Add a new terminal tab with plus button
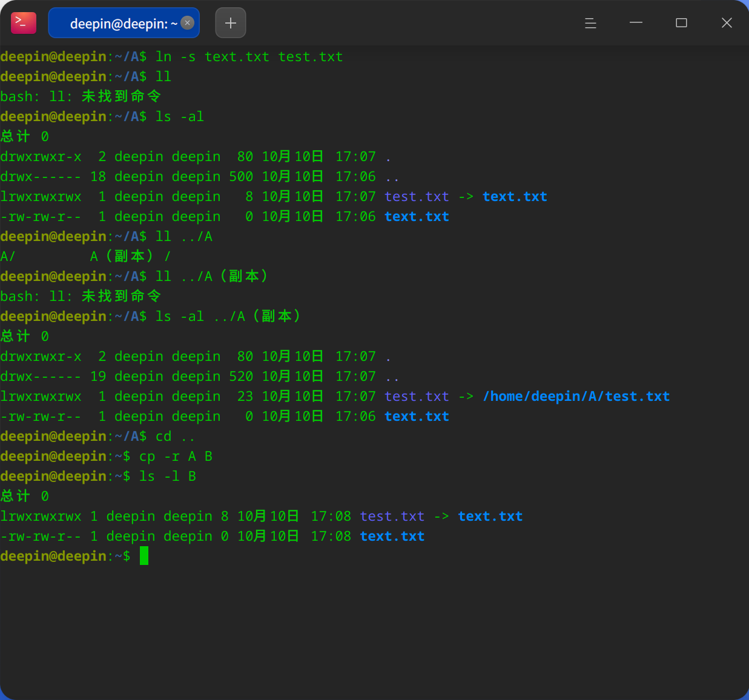This screenshot has width=749, height=700. (x=231, y=23)
